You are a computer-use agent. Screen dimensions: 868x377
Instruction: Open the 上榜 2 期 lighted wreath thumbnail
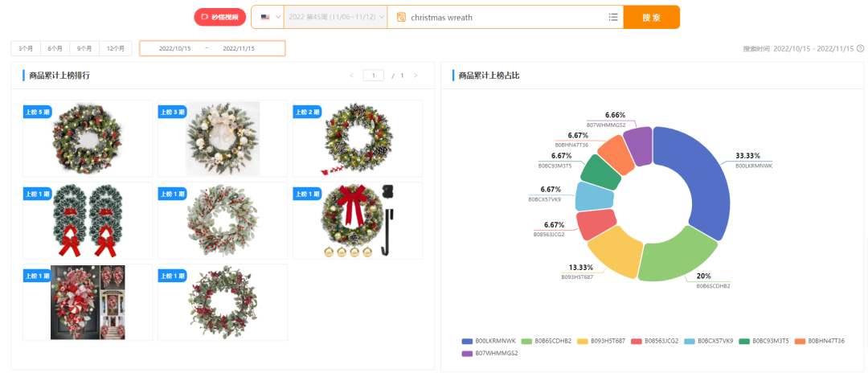pyautogui.click(x=358, y=138)
